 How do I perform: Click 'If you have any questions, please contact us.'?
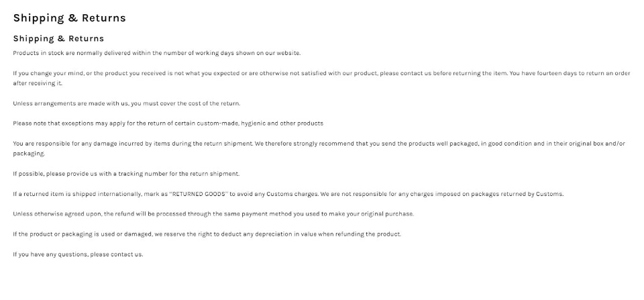click(x=78, y=254)
